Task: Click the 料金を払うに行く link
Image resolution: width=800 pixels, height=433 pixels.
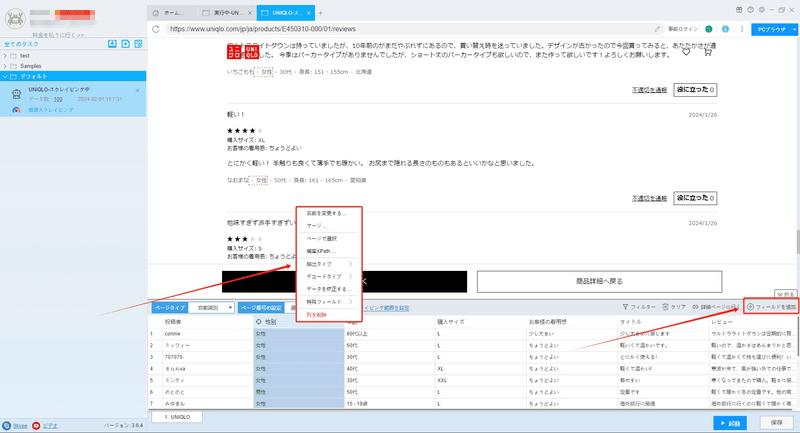Action: click(x=58, y=35)
